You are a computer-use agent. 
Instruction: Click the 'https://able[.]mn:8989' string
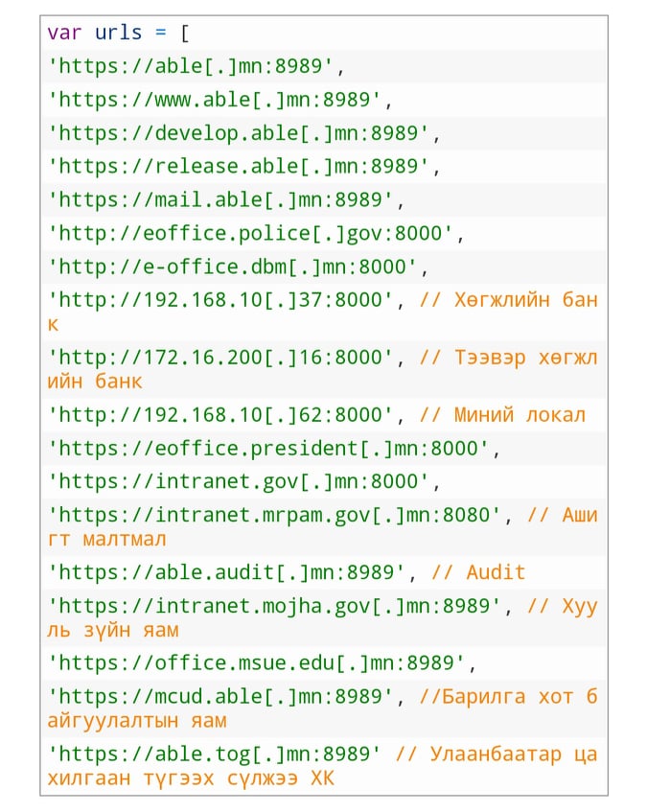(191, 67)
